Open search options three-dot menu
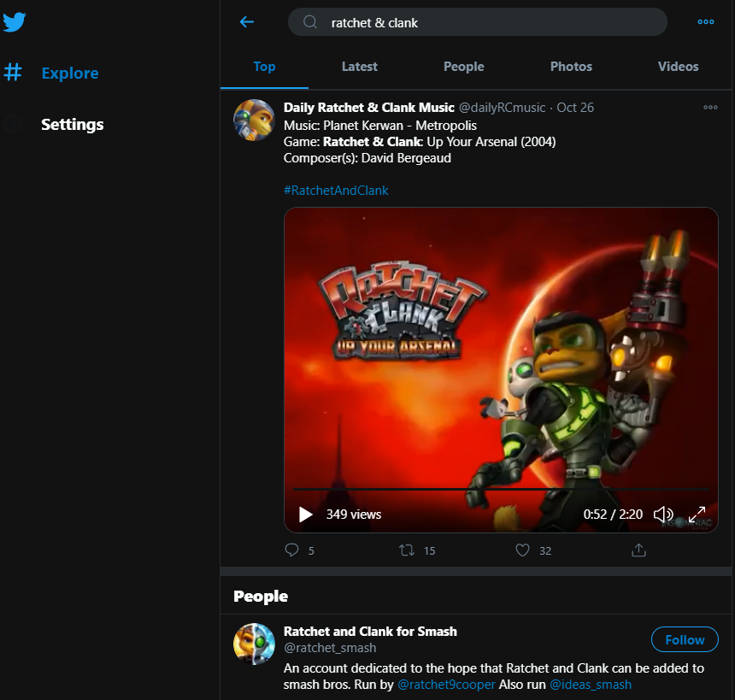 (706, 22)
